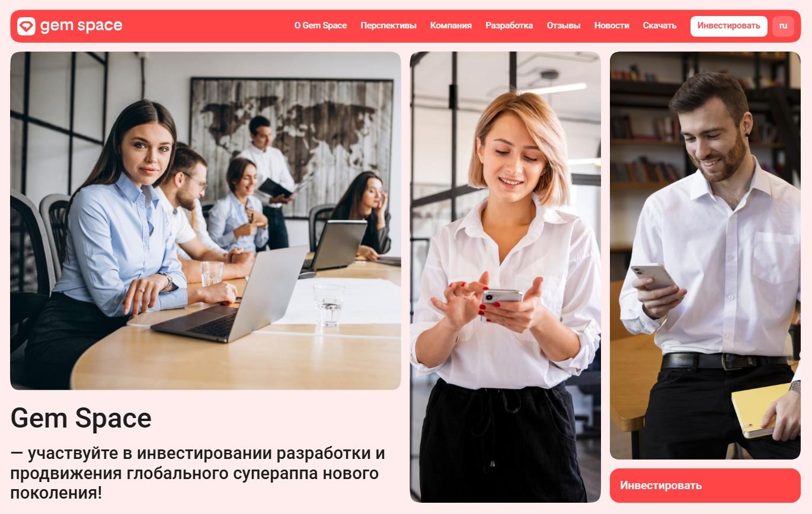Click the investment subtitle paragraph text

198,474
